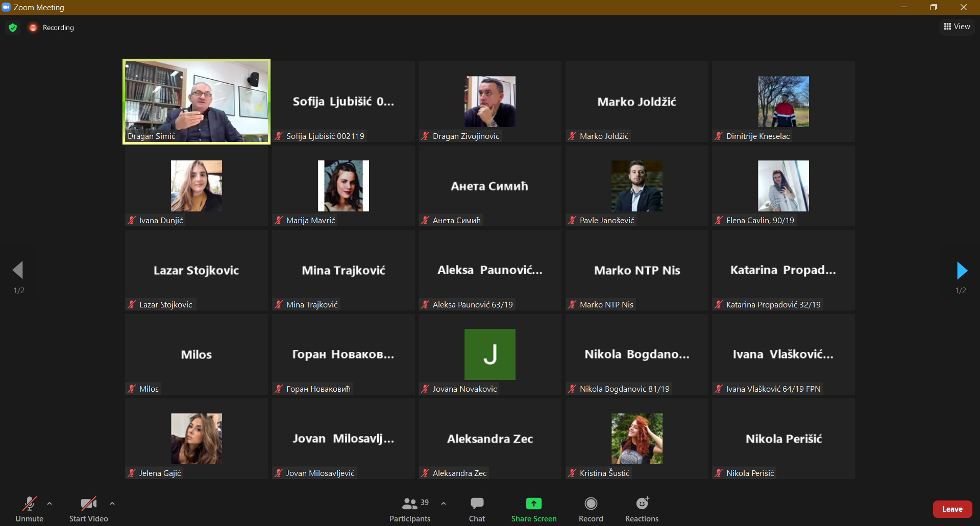Click muted mic icon beside Nikola Bogdanovic 81/19

[572, 389]
